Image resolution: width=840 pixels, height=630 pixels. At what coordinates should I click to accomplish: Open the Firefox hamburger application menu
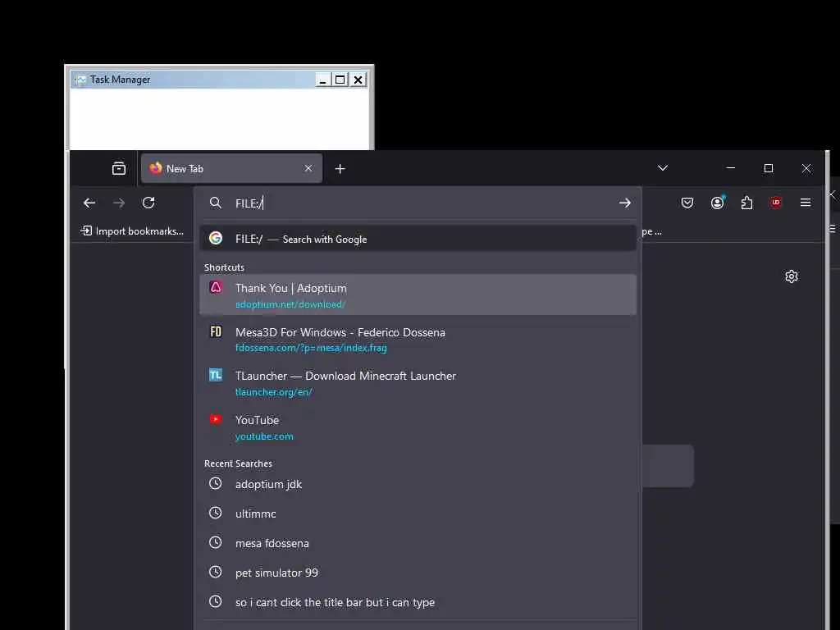(x=806, y=203)
